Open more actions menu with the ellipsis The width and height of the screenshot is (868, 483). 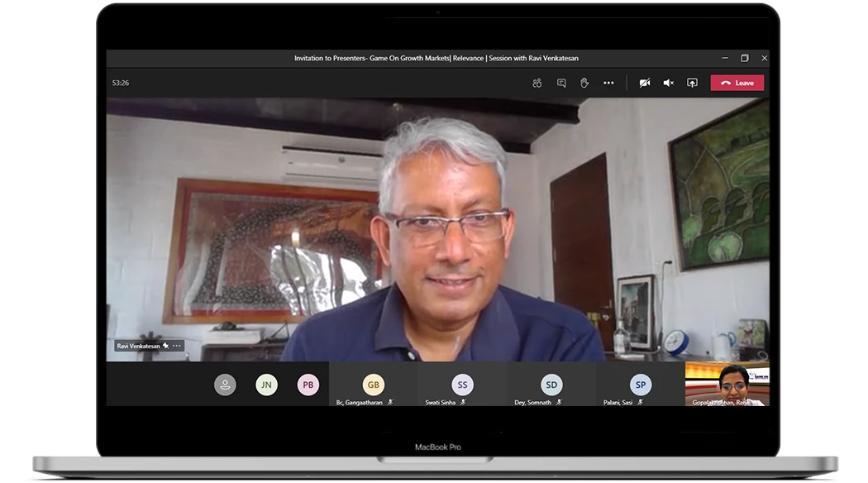pyautogui.click(x=608, y=83)
